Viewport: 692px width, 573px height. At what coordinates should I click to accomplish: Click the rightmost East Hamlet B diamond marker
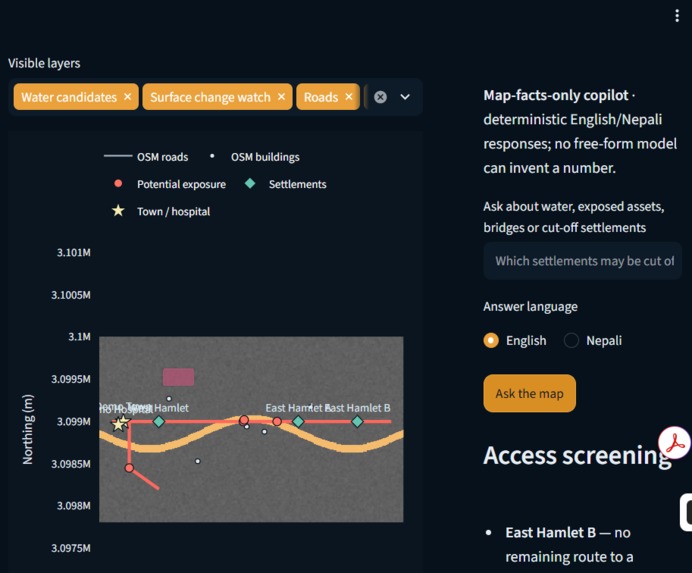[357, 422]
